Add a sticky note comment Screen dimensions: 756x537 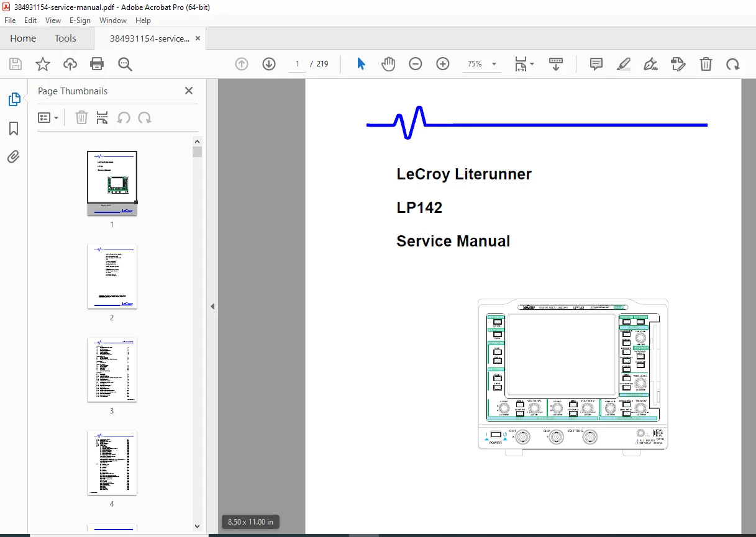coord(596,64)
